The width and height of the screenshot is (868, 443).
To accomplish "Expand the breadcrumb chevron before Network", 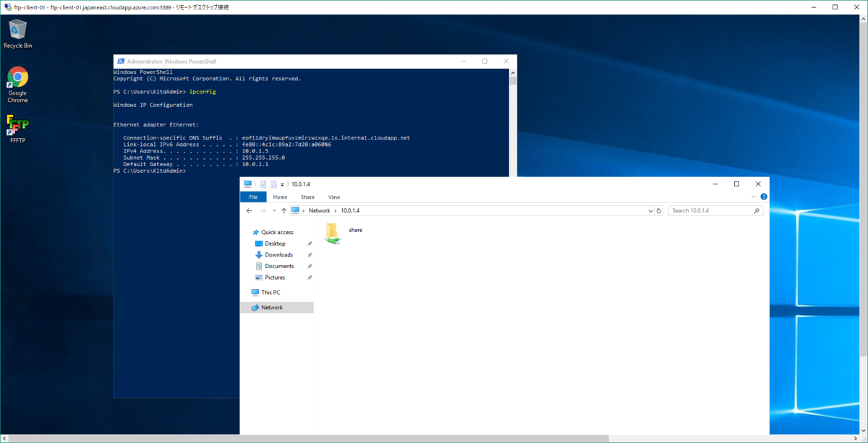I will coord(304,210).
